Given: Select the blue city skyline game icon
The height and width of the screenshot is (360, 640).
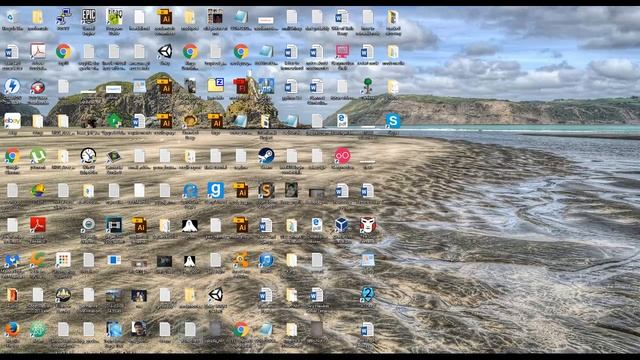Looking at the screenshot, I should pos(266,86).
